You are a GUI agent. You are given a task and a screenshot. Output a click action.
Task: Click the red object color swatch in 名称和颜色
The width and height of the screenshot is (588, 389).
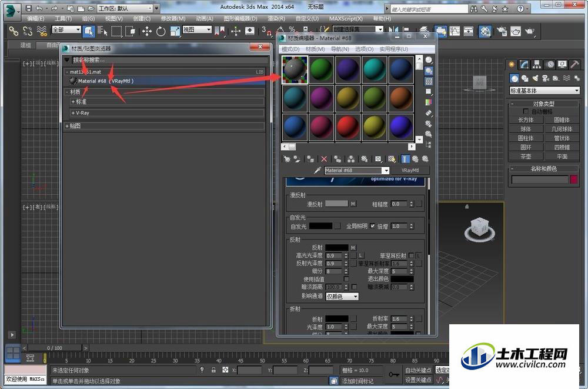point(574,179)
